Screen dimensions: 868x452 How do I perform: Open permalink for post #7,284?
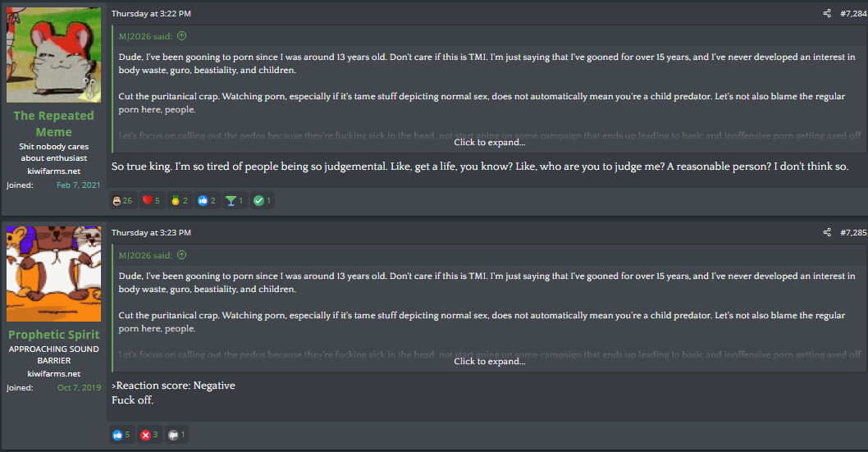(853, 14)
